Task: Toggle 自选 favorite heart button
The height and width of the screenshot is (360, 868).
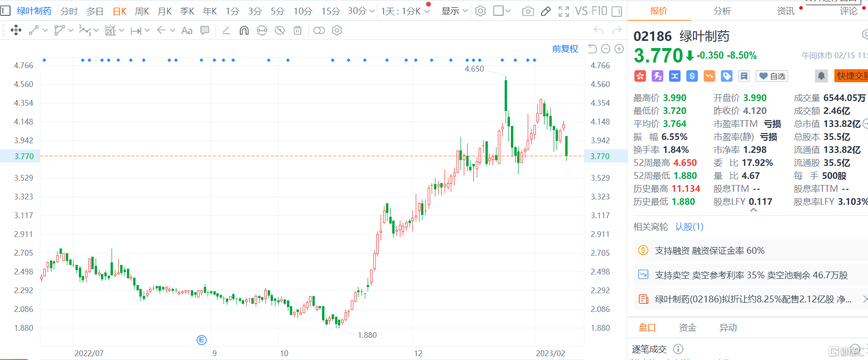Action: tap(772, 76)
